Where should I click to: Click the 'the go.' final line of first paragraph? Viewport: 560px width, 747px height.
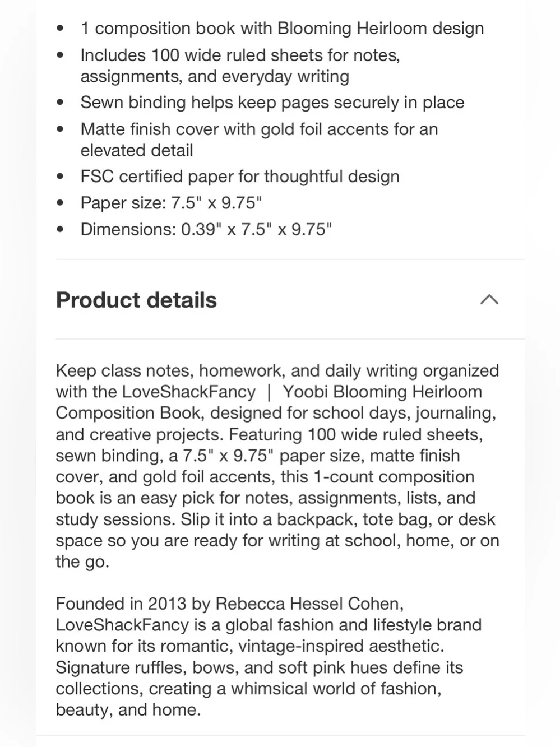(82, 562)
